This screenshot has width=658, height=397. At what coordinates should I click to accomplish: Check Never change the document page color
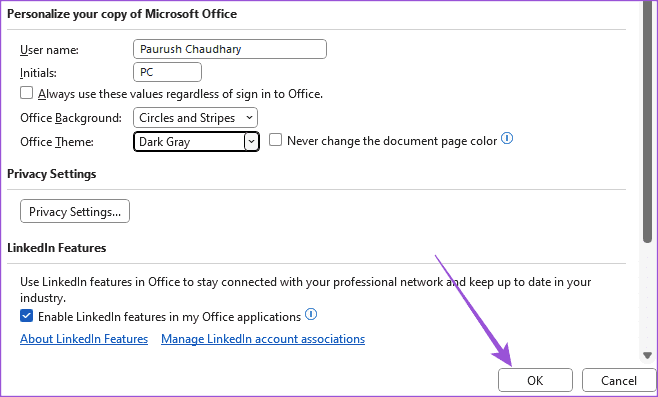click(275, 140)
